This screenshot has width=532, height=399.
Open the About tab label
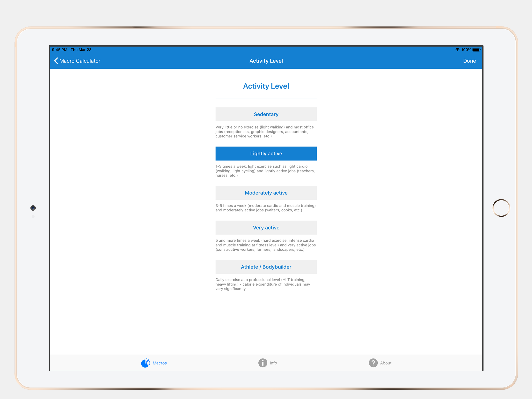(x=386, y=363)
